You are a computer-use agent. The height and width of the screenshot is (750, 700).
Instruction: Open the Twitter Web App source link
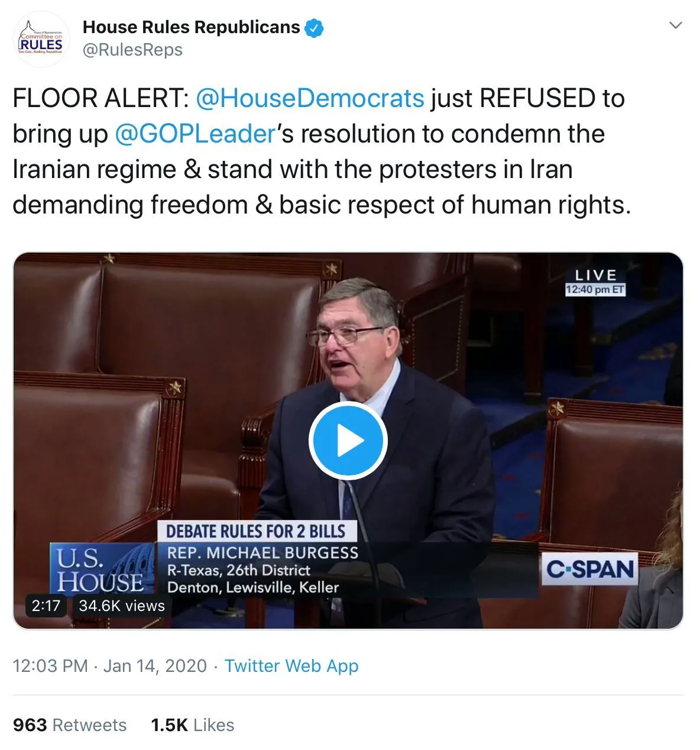tap(291, 666)
